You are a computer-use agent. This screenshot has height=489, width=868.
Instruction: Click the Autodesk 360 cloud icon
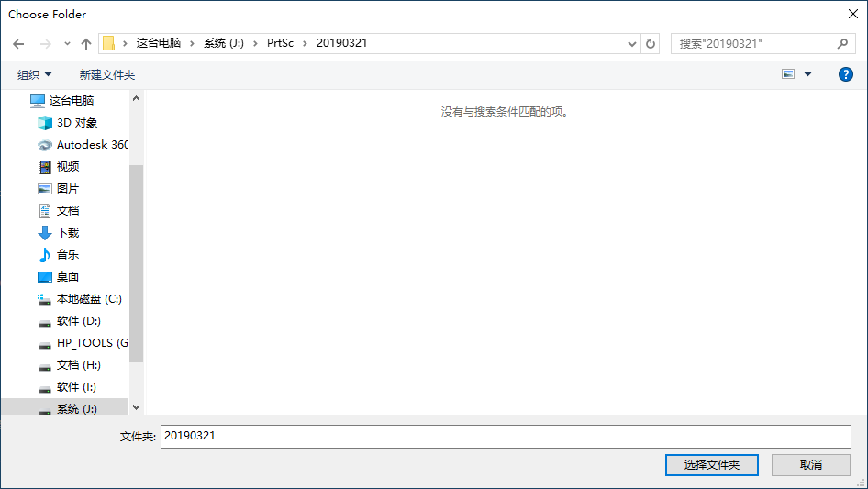(x=45, y=145)
